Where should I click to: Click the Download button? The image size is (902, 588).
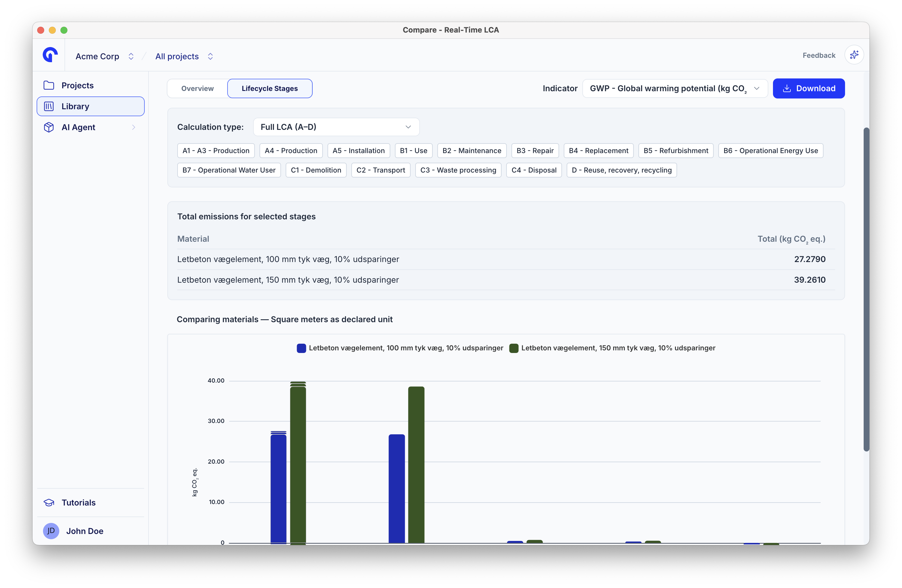(x=809, y=88)
